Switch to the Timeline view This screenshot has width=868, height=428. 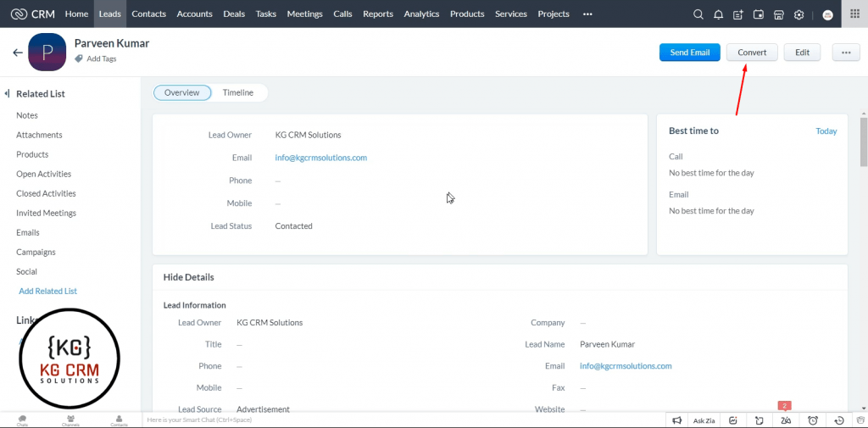click(x=238, y=92)
